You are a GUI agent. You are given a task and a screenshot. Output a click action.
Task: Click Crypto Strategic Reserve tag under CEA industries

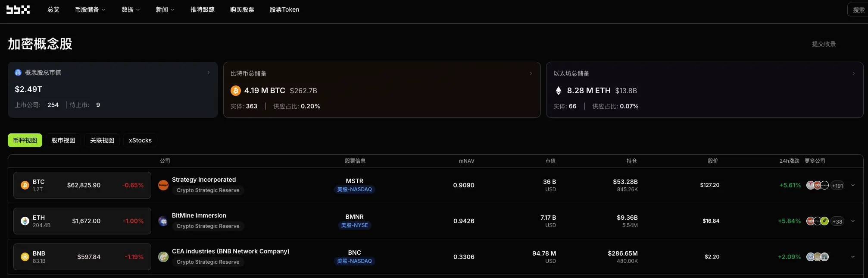point(208,262)
